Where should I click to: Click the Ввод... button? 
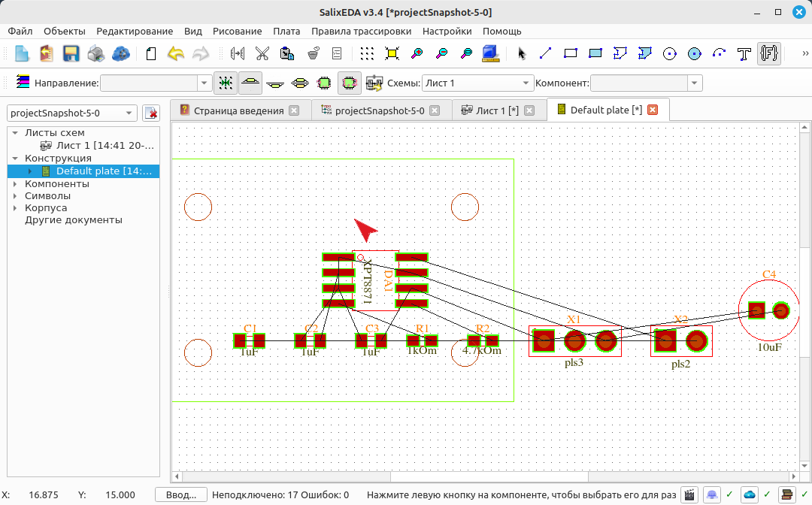[180, 494]
